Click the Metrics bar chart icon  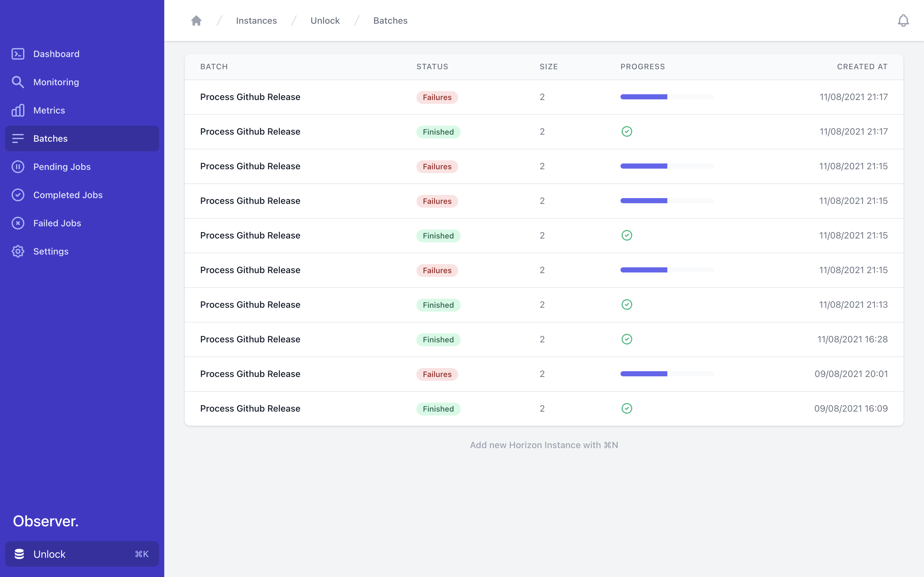(18, 110)
